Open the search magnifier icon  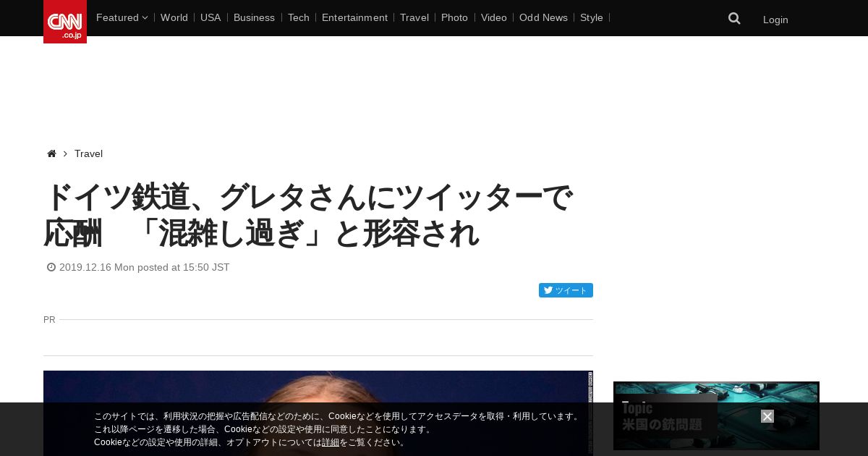pos(734,19)
